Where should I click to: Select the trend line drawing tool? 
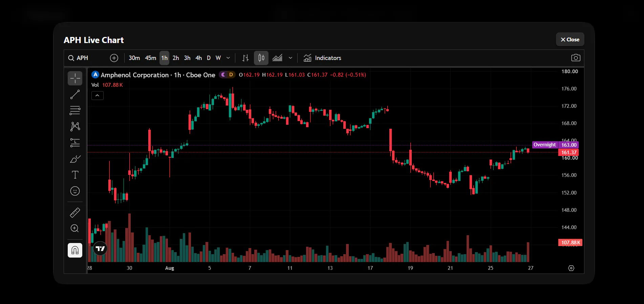(75, 95)
